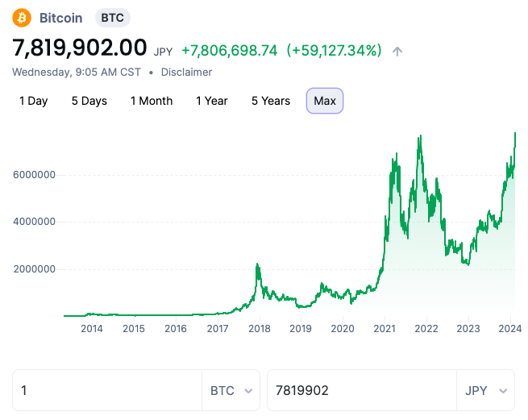Click the 2024 label on the time axis

[x=509, y=329]
